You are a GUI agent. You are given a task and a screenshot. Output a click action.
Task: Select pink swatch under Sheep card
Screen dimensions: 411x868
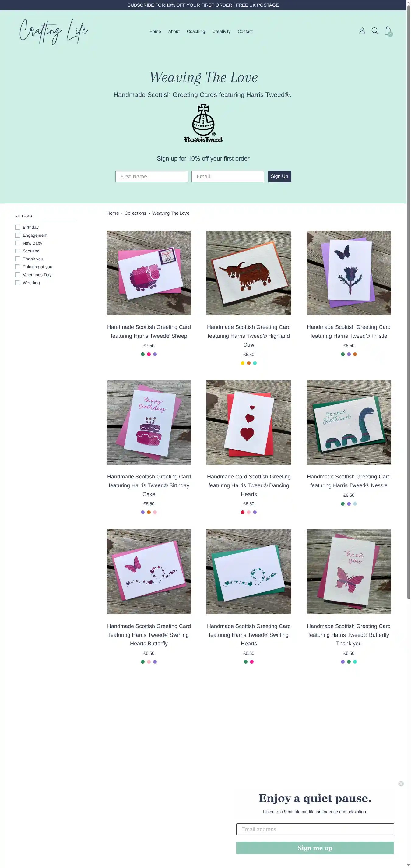pyautogui.click(x=149, y=354)
